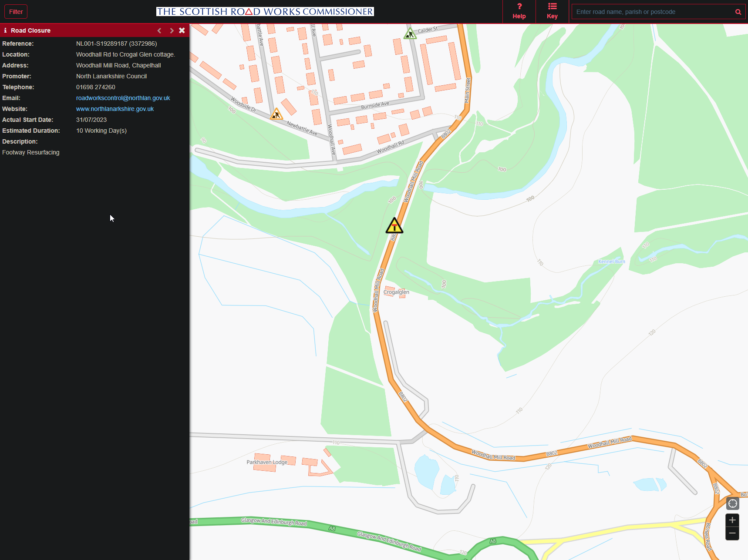The image size is (748, 560).
Task: Go to next road works record
Action: 172,30
